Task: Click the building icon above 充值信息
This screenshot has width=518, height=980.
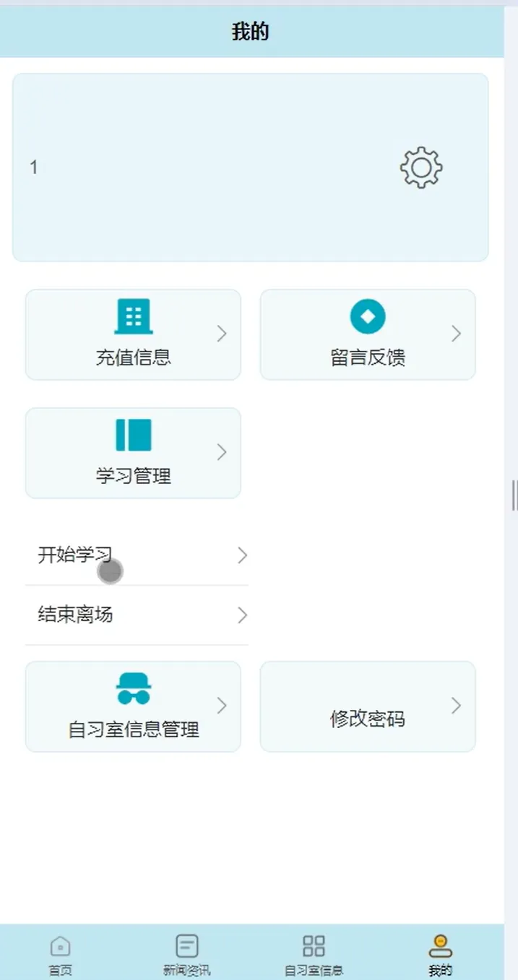Action: pos(134,316)
